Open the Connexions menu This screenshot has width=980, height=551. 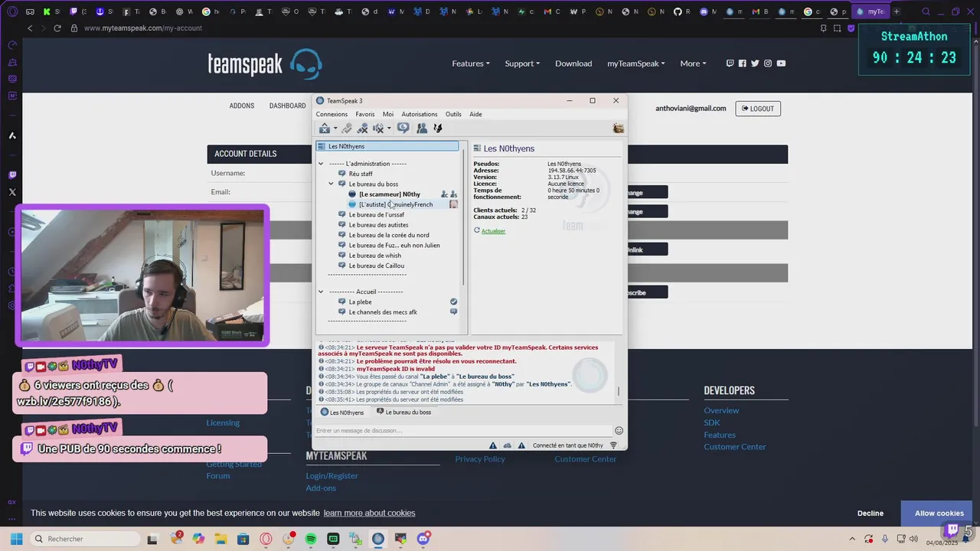point(332,114)
